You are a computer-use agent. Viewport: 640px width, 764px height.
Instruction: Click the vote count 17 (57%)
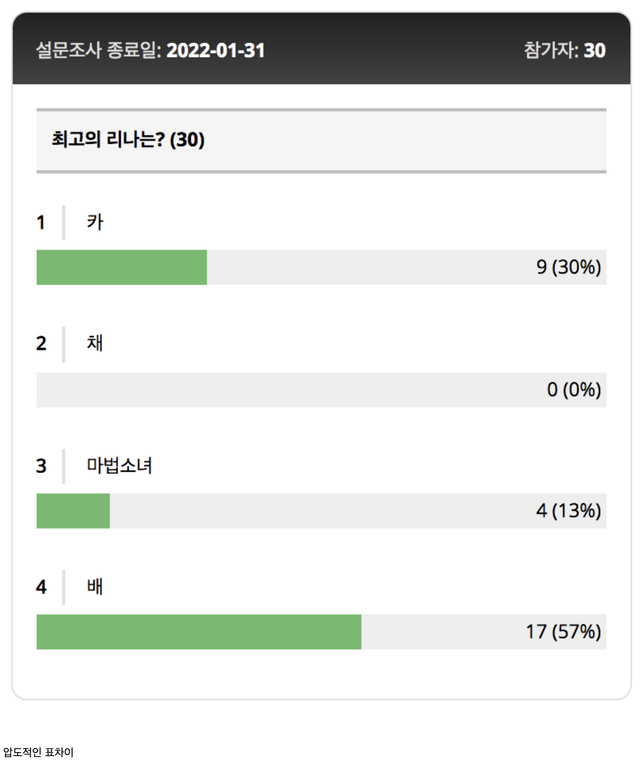(563, 632)
